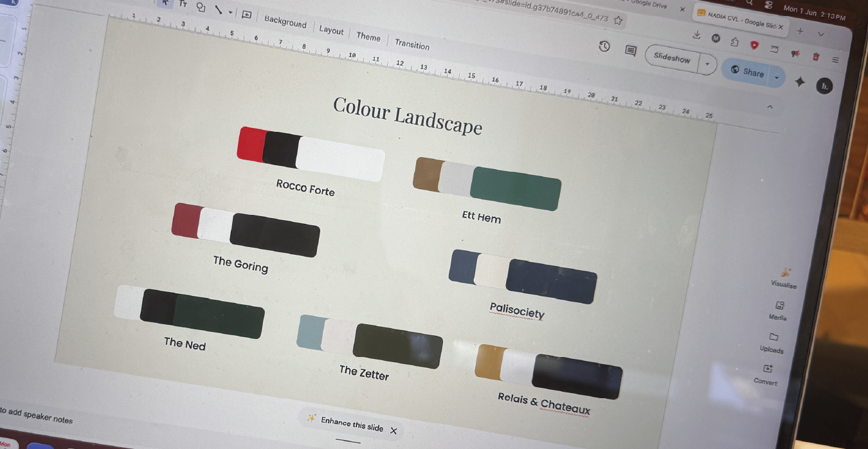868x449 pixels.
Task: Select the light blue Zetter swatch
Action: (x=310, y=333)
